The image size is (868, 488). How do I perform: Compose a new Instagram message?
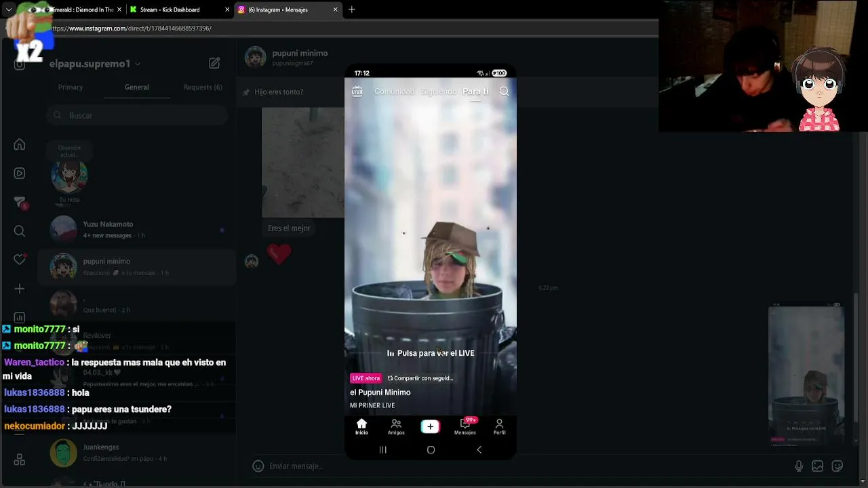pos(214,63)
